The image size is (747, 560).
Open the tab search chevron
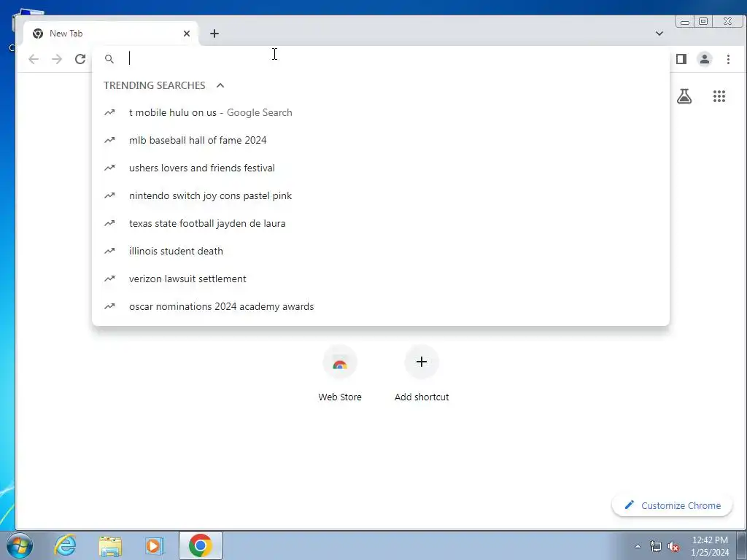click(659, 34)
